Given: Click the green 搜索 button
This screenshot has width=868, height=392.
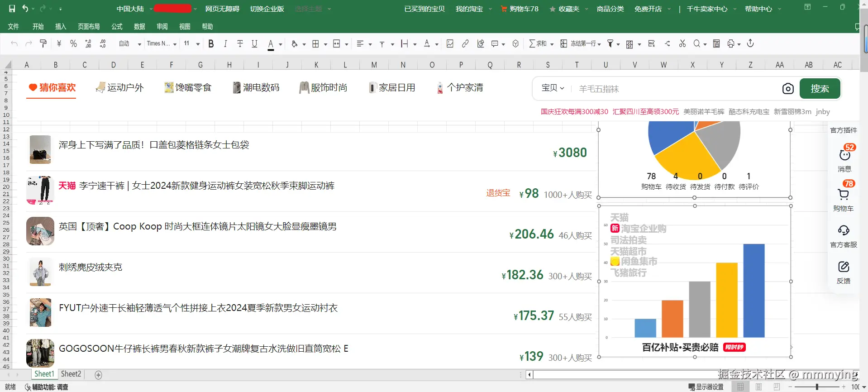Looking at the screenshot, I should pyautogui.click(x=820, y=89).
